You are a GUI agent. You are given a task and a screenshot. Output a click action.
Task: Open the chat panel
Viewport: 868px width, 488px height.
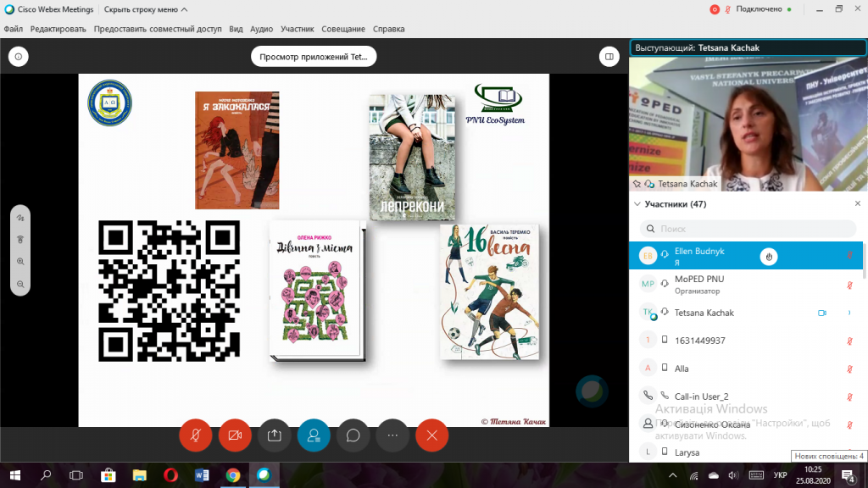tap(353, 435)
